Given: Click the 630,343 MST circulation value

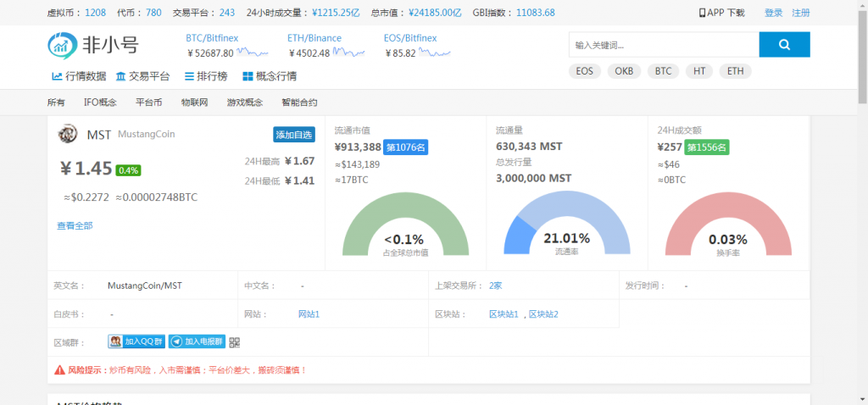Looking at the screenshot, I should pos(529,147).
